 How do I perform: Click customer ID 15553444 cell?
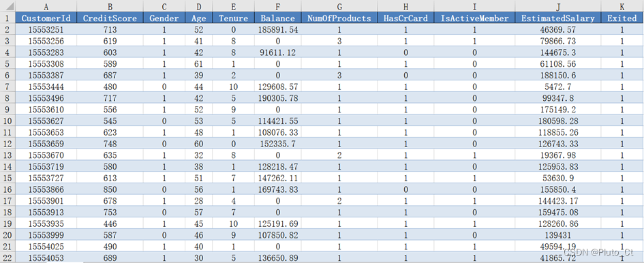[x=46, y=87]
